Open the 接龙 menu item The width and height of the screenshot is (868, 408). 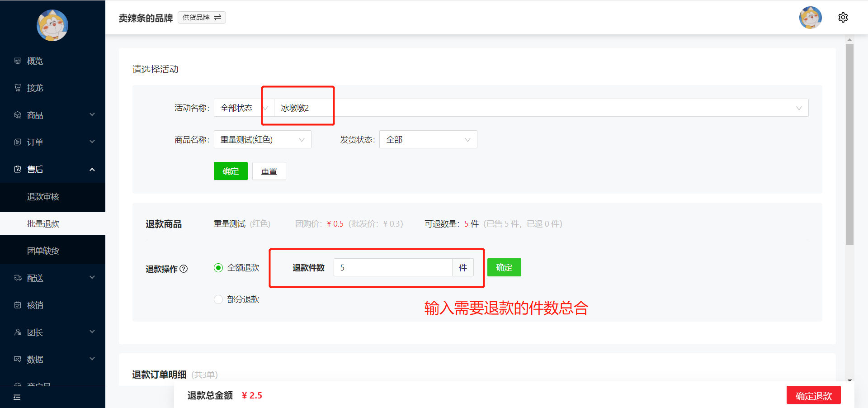coord(52,88)
